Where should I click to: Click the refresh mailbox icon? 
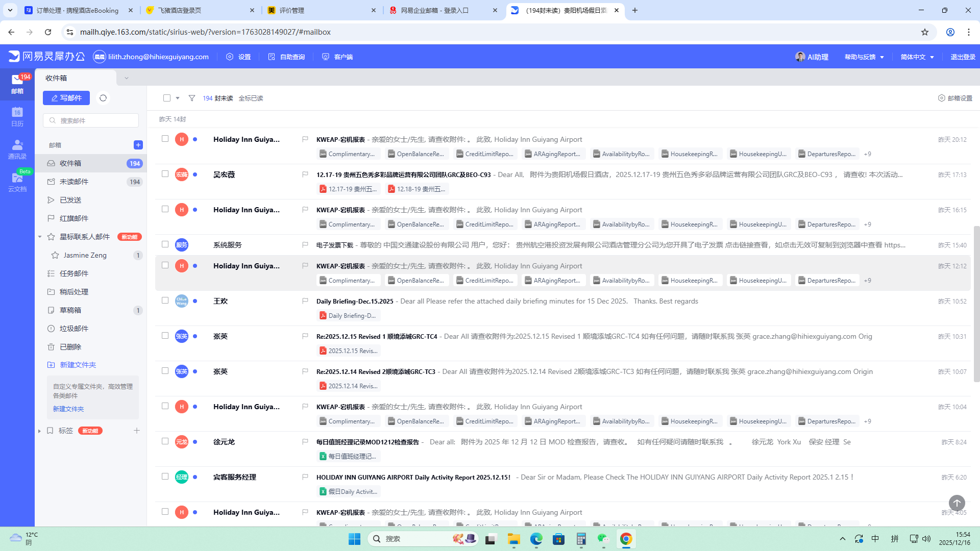tap(103, 98)
